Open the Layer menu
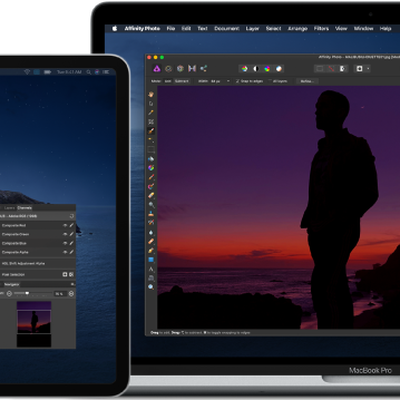This screenshot has height=400, width=400. click(x=252, y=28)
